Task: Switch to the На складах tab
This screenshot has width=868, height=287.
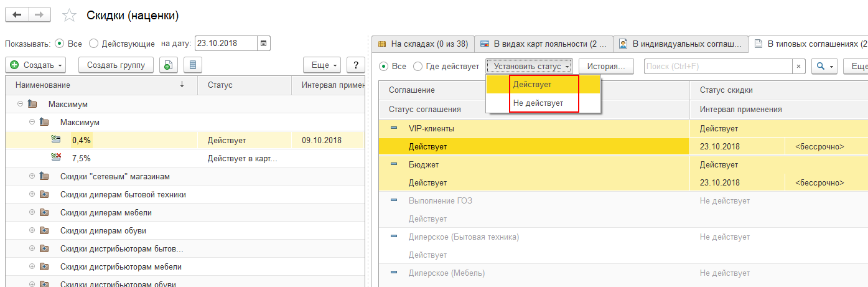Action: click(422, 44)
